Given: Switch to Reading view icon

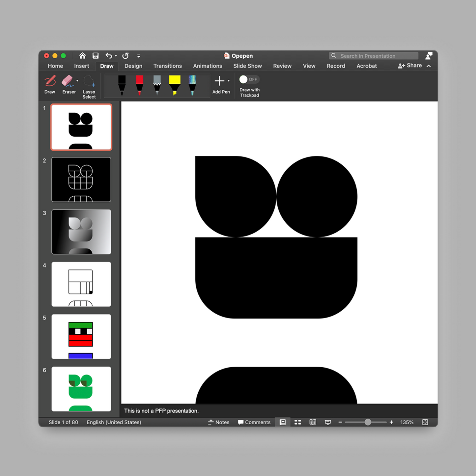Looking at the screenshot, I should pyautogui.click(x=313, y=422).
